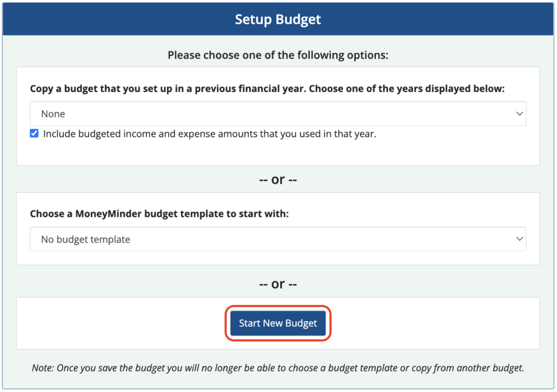557x392 pixels.
Task: Open the previous financial year dropdown
Action: click(x=278, y=114)
